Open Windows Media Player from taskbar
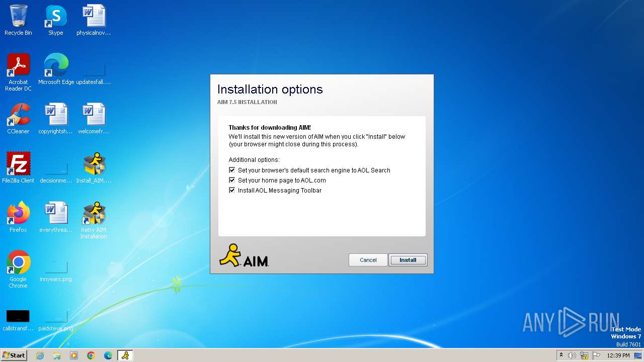This screenshot has height=362, width=644. (x=74, y=355)
